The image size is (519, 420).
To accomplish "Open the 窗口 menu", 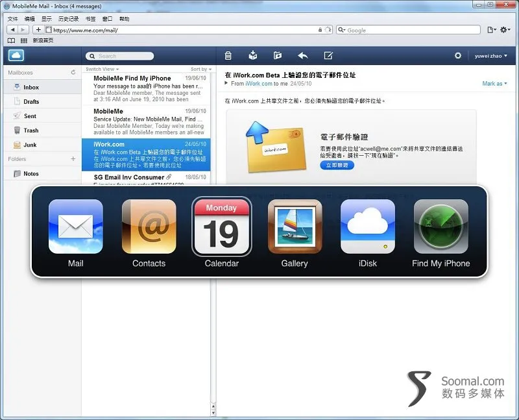I will (x=107, y=19).
